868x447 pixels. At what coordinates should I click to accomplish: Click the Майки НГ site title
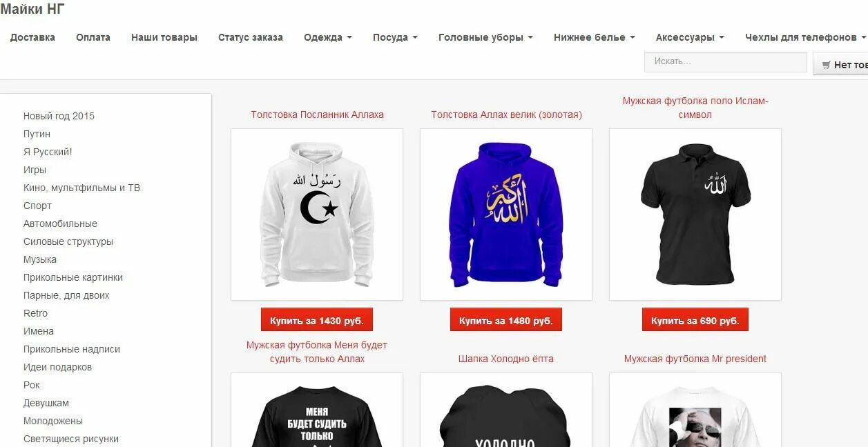tap(32, 9)
